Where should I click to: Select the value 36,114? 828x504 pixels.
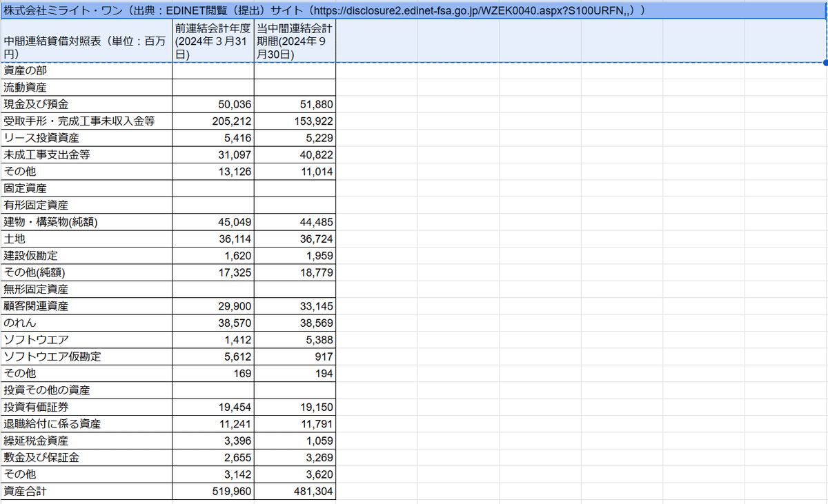coord(213,239)
